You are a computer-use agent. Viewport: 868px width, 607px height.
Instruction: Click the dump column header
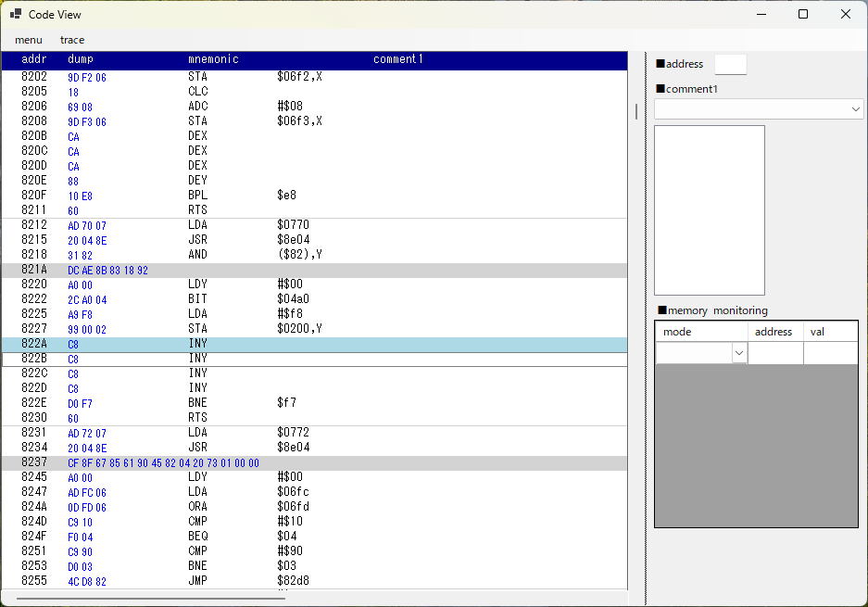[81, 59]
